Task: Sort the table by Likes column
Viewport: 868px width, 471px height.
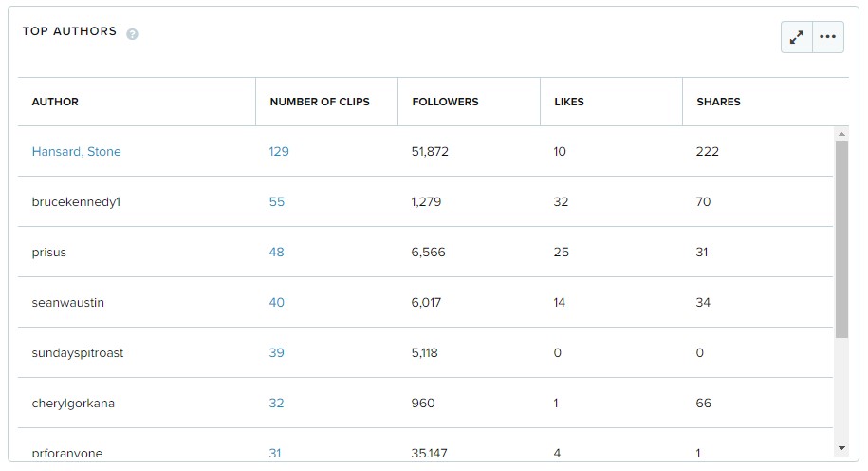Action: click(569, 102)
